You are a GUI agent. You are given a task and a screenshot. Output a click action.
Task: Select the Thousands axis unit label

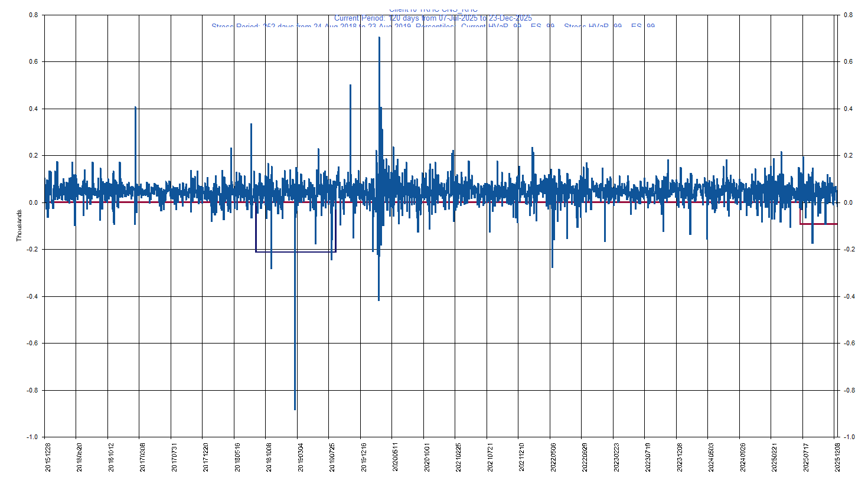tap(19, 225)
